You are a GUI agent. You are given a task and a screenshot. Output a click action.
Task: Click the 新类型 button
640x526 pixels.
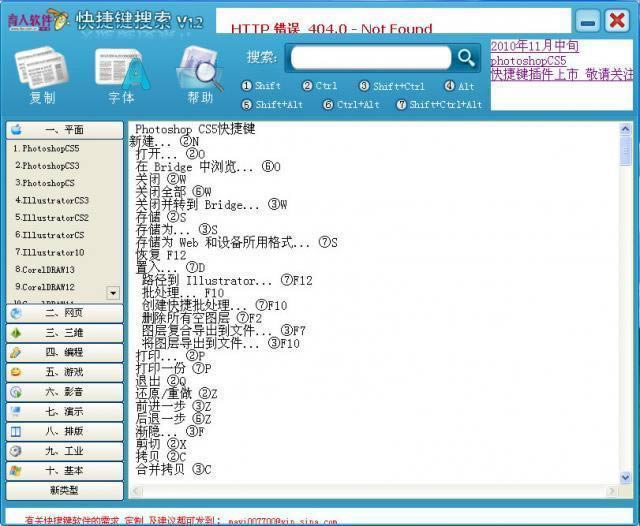coord(64,490)
